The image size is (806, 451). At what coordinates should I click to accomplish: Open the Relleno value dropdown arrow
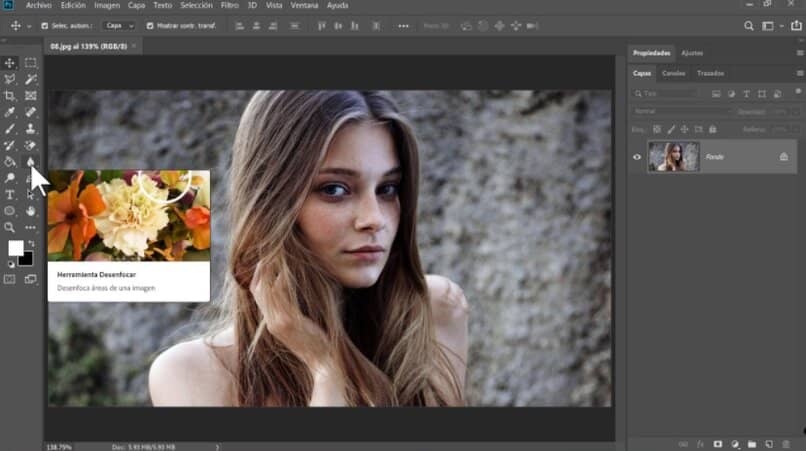[x=796, y=130]
